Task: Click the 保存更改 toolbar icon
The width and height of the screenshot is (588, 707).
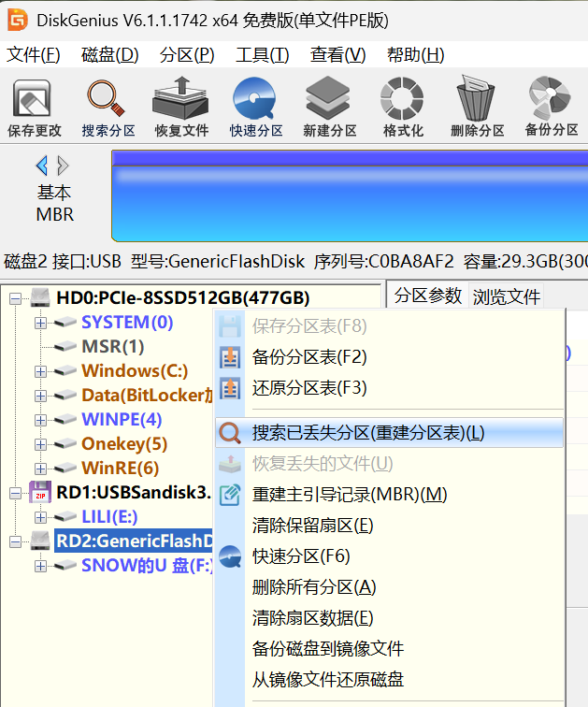Action: (x=32, y=99)
